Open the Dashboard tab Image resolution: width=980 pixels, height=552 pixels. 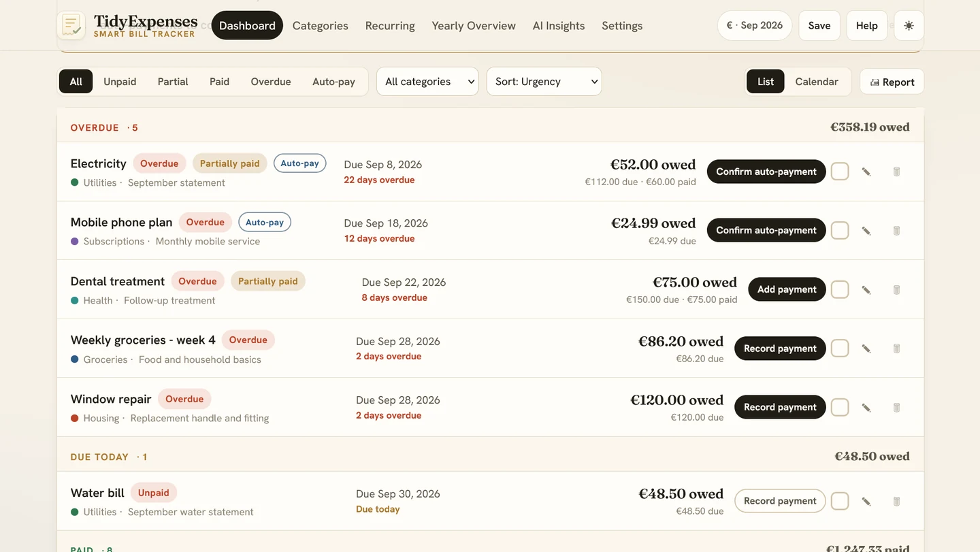(x=247, y=25)
